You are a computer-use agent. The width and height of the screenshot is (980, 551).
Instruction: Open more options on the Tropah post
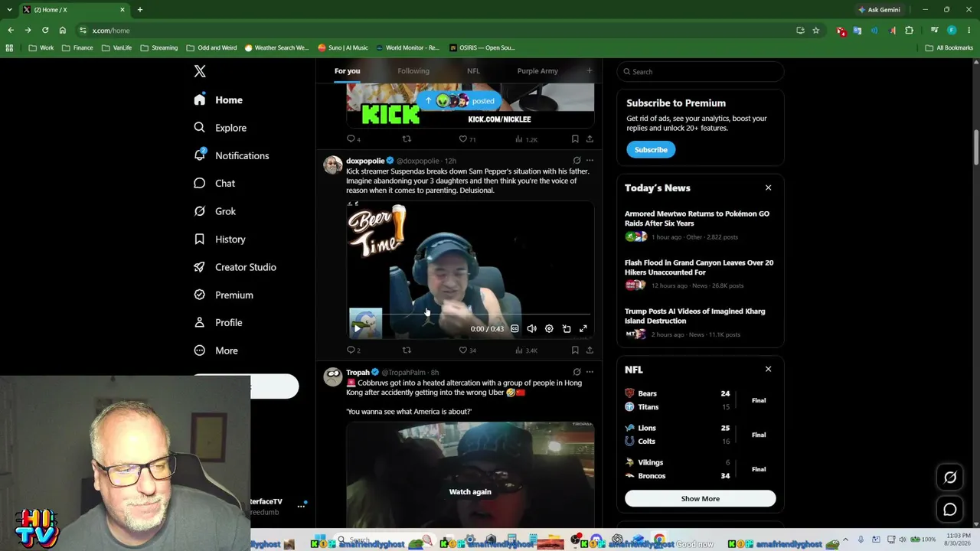(590, 372)
